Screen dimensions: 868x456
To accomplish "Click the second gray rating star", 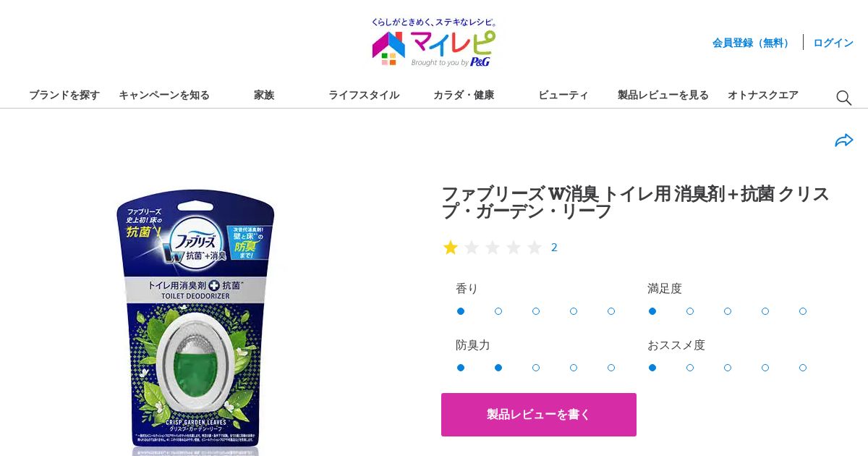I will click(x=472, y=248).
